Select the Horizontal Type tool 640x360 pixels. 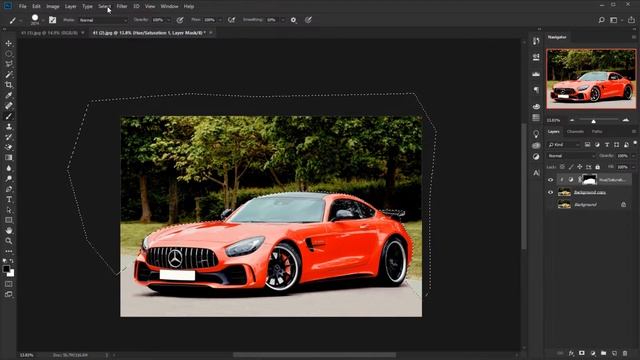9,200
